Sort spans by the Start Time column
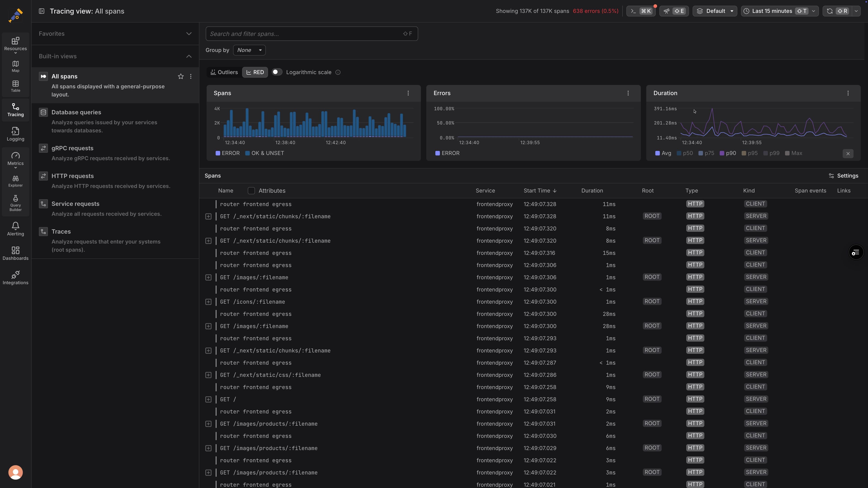This screenshot has width=868, height=488. tap(540, 191)
